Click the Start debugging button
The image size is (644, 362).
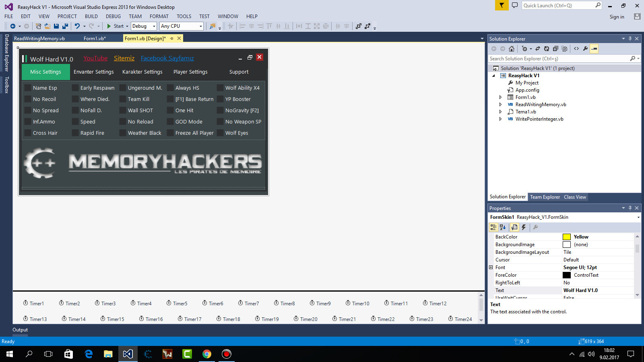coord(116,26)
